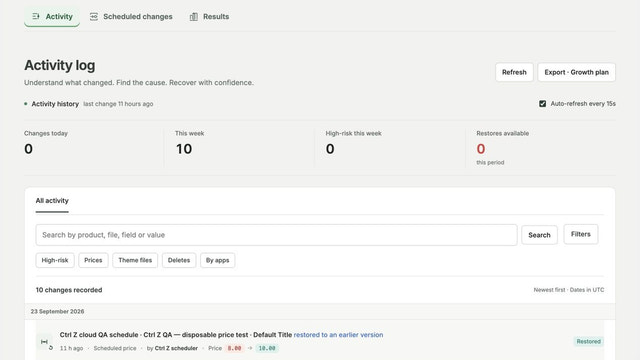Open restored to an earlier version link
This screenshot has height=360, width=640.
pos(338,335)
